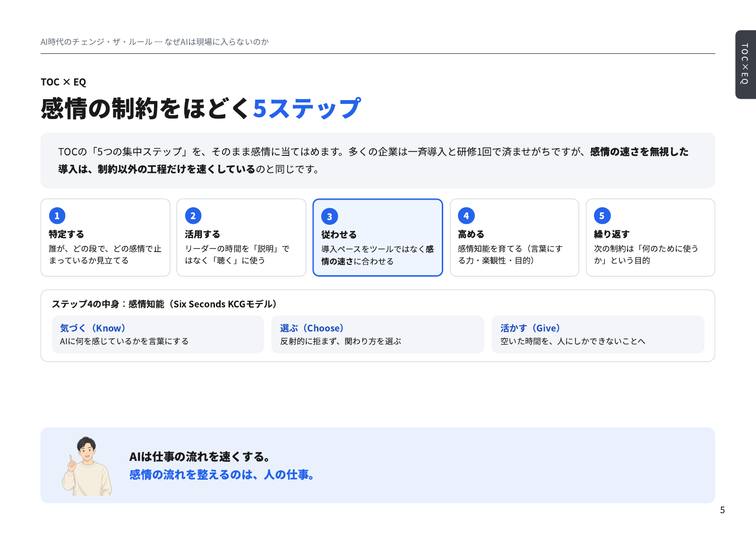Click the step 2 number badge
Image resolution: width=756 pixels, height=534 pixels.
193,216
